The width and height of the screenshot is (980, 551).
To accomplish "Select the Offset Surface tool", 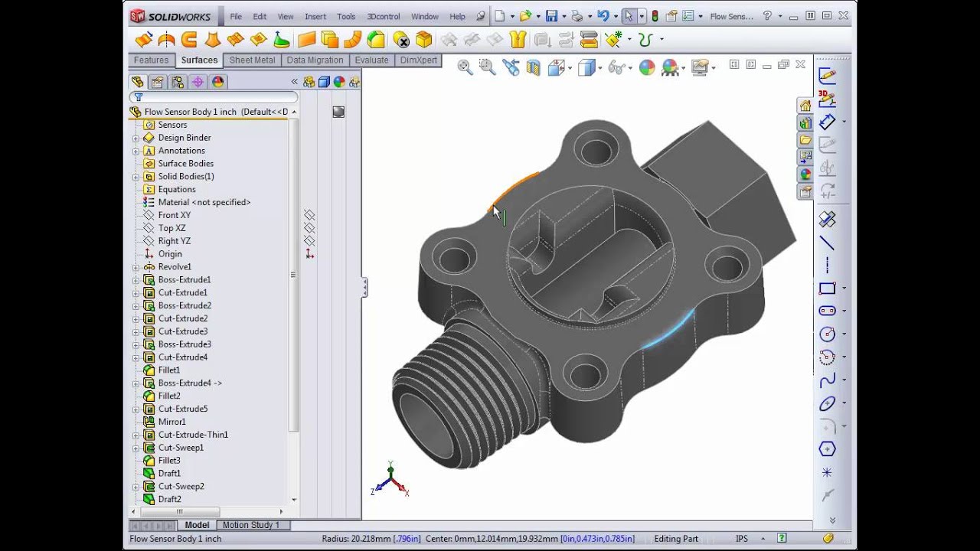I will click(x=330, y=40).
